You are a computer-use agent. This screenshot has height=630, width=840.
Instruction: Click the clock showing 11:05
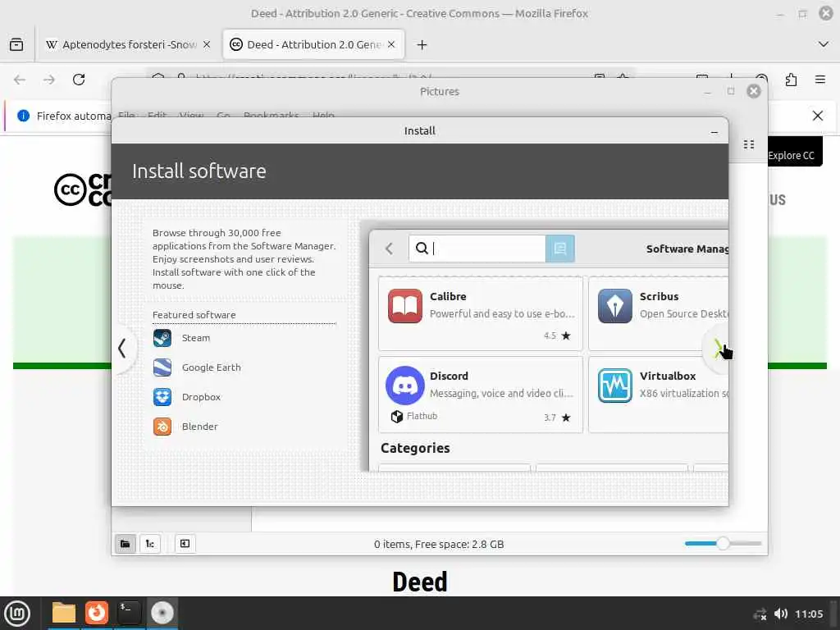809,614
